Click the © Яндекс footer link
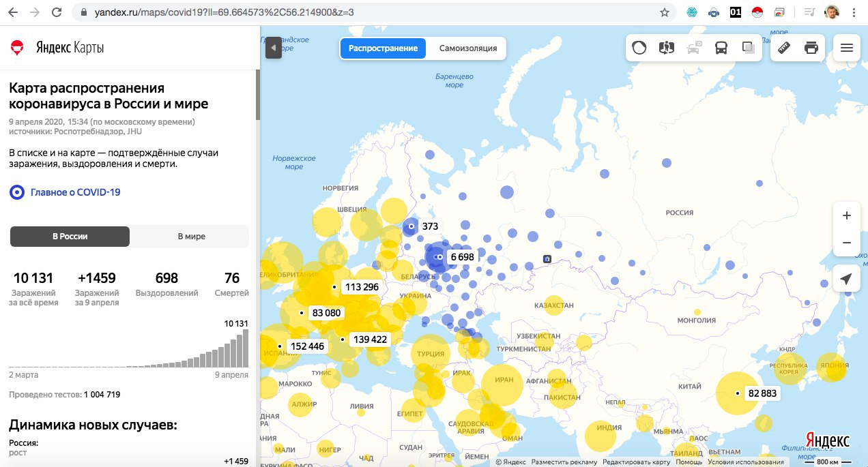The height and width of the screenshot is (467, 868). [510, 462]
